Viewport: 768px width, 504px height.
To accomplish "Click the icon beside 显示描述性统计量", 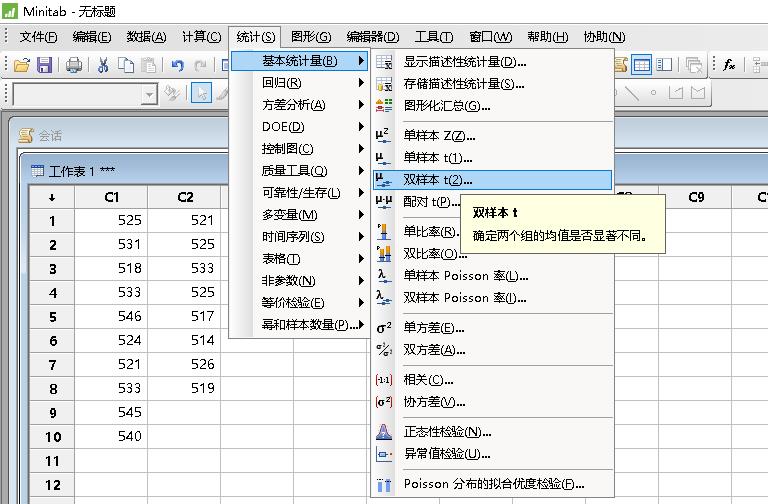I will click(384, 62).
